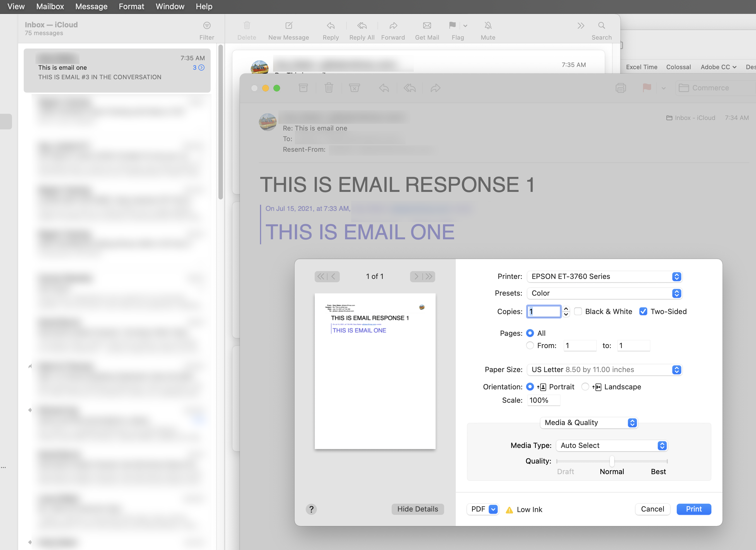Click the New Message compose icon

click(x=289, y=26)
